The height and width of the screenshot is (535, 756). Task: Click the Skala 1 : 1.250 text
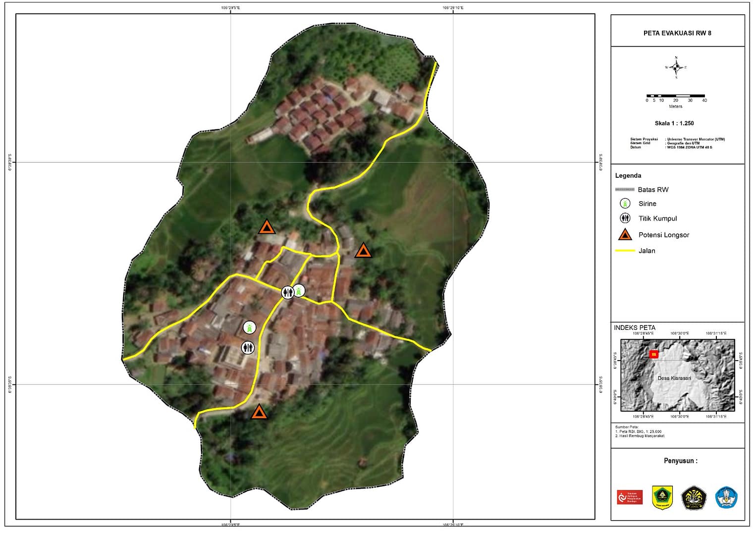click(x=674, y=123)
